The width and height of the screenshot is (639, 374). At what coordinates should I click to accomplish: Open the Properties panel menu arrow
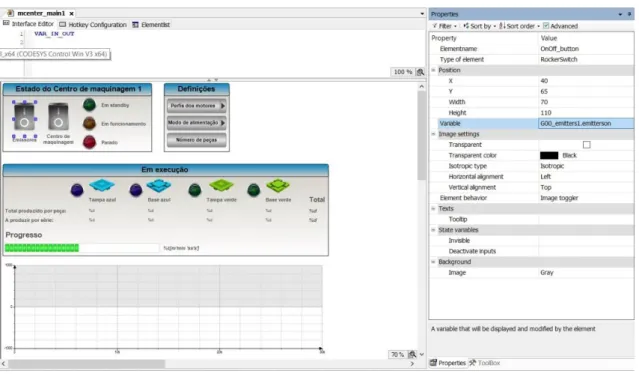[620, 14]
